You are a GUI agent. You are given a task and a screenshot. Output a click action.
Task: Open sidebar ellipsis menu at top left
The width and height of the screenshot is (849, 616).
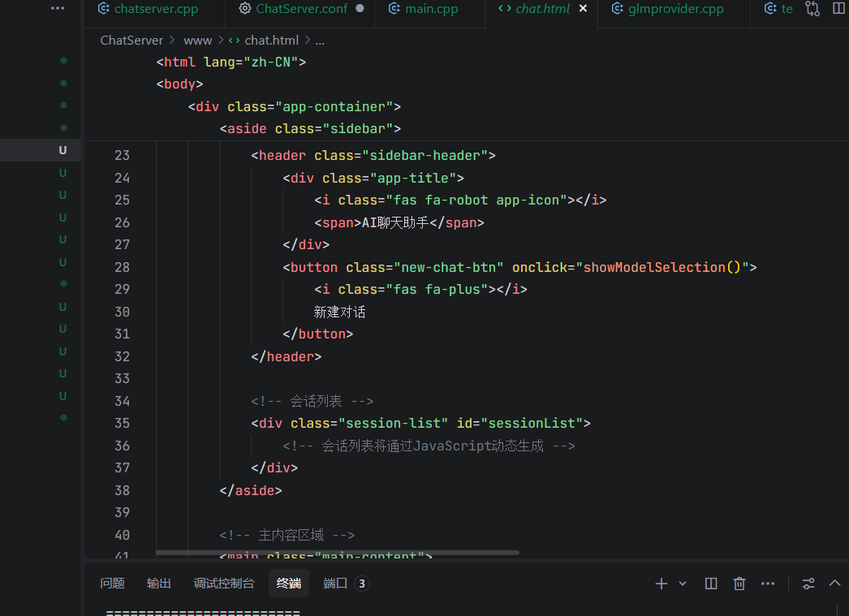57,8
